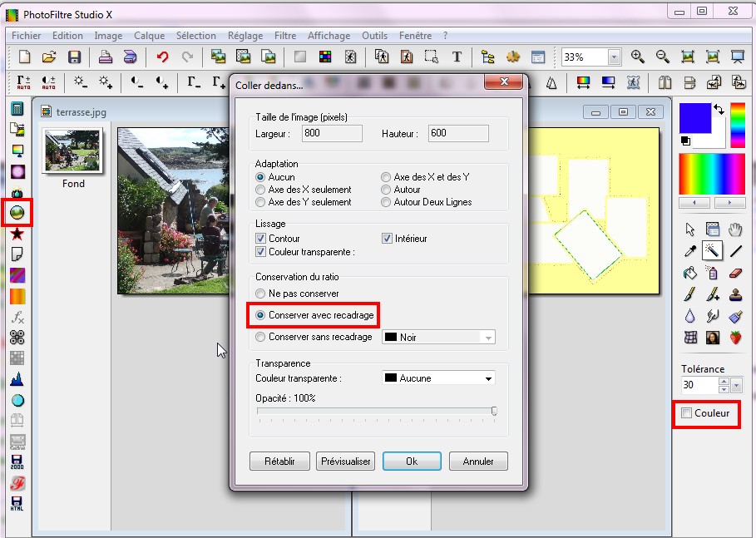Image resolution: width=756 pixels, height=538 pixels.
Task: Enable the Couleur checkbox under Tolérance
Action: click(687, 412)
